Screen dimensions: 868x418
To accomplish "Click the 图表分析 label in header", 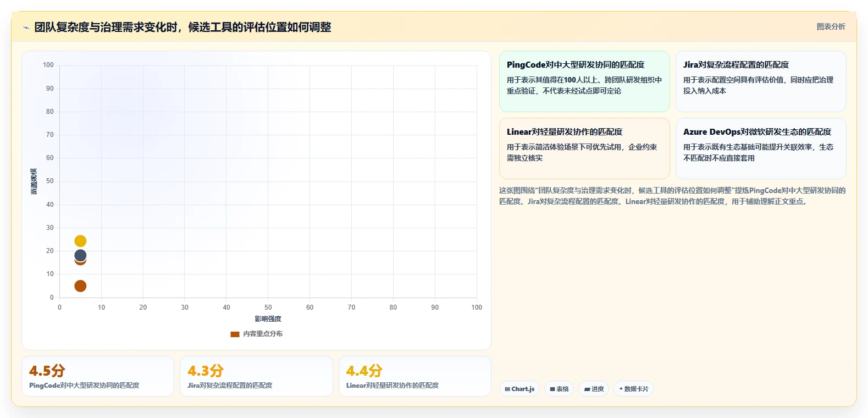I will [x=831, y=26].
